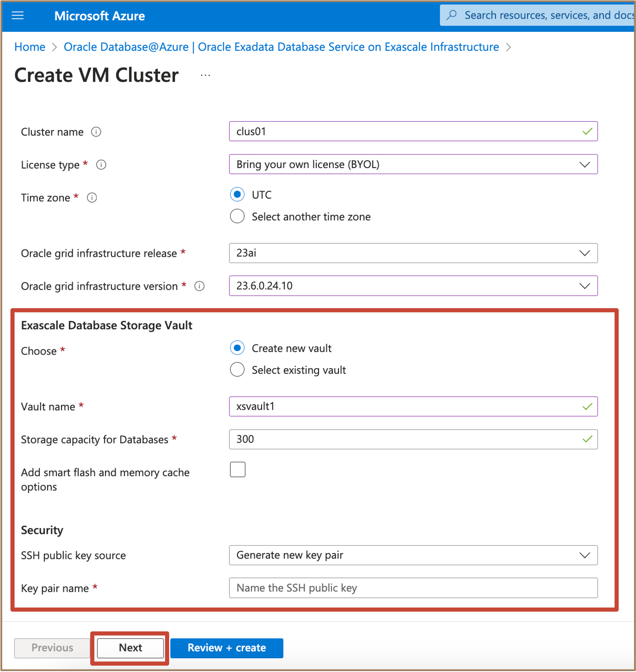
Task: Open the hamburger portal menu
Action: [18, 16]
